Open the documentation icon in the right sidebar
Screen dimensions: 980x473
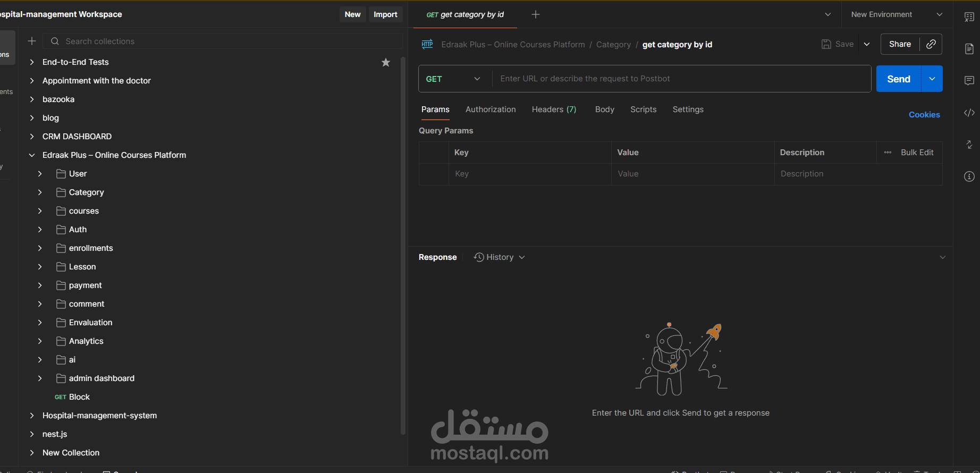[x=969, y=49]
